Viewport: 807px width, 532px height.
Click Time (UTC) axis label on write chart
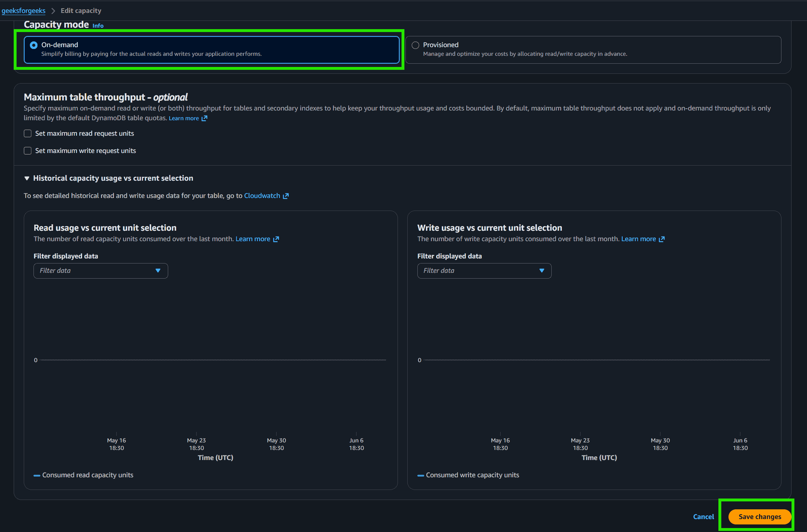point(599,458)
